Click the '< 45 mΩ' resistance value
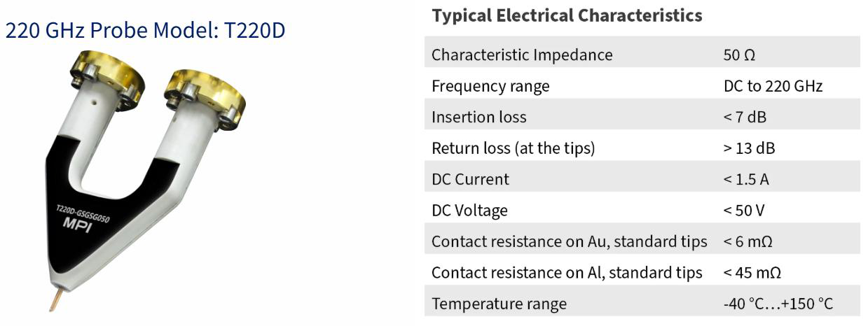Screen dimensions: 868x326 coord(752,273)
